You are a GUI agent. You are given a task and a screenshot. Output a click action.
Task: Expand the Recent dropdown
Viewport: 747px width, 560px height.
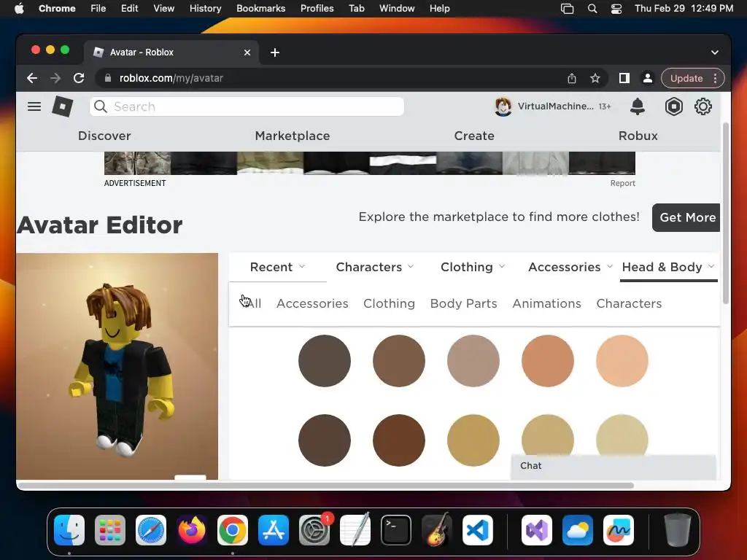[277, 267]
